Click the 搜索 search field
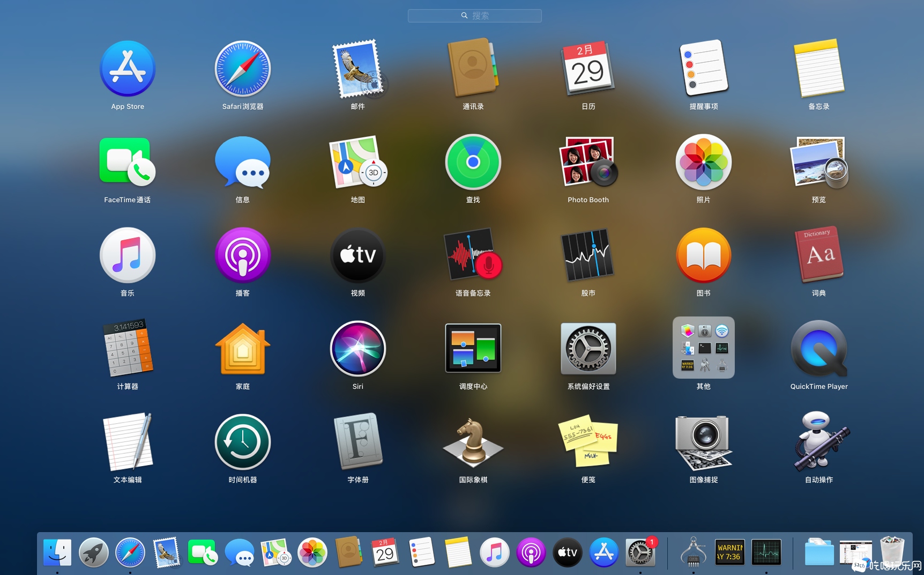 tap(475, 16)
